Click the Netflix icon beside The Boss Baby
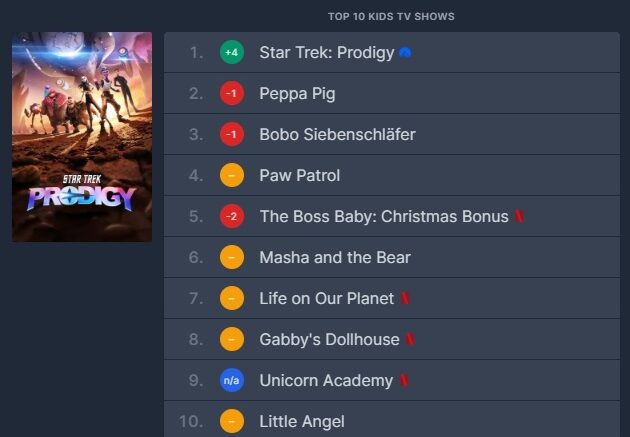This screenshot has height=437, width=630. (x=519, y=216)
